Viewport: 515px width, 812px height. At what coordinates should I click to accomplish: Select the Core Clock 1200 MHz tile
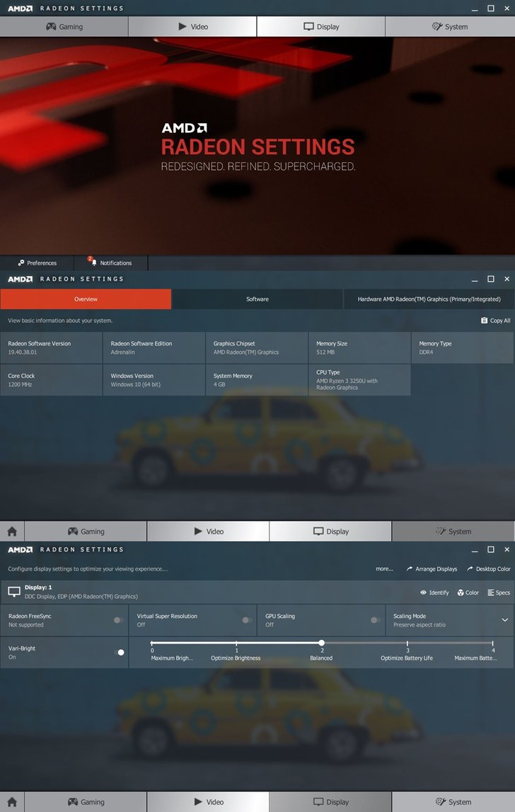tap(51, 379)
